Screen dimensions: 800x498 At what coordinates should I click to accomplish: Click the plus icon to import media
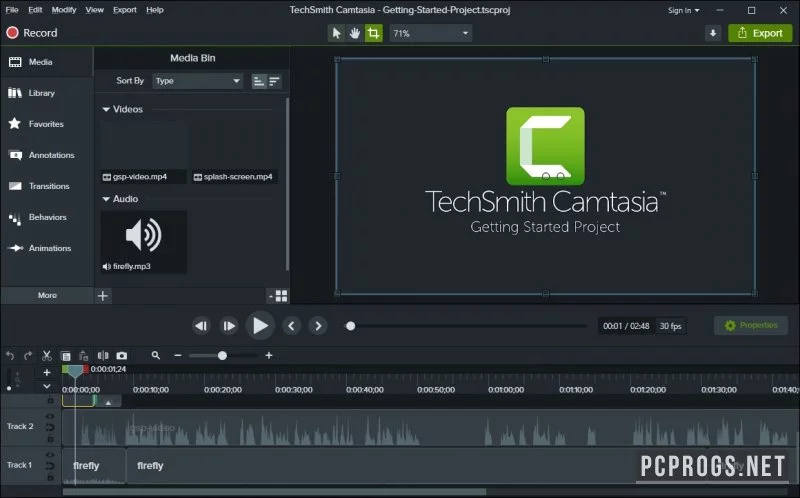pyautogui.click(x=103, y=296)
